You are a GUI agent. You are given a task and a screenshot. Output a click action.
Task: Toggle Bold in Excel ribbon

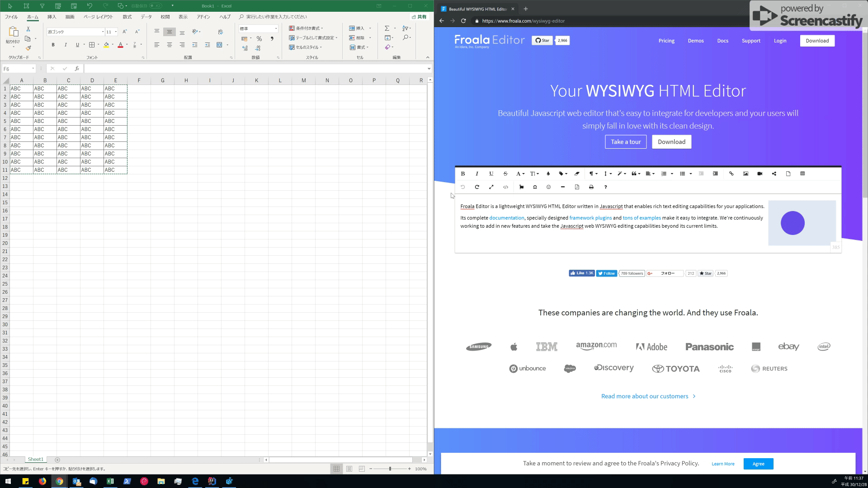53,45
